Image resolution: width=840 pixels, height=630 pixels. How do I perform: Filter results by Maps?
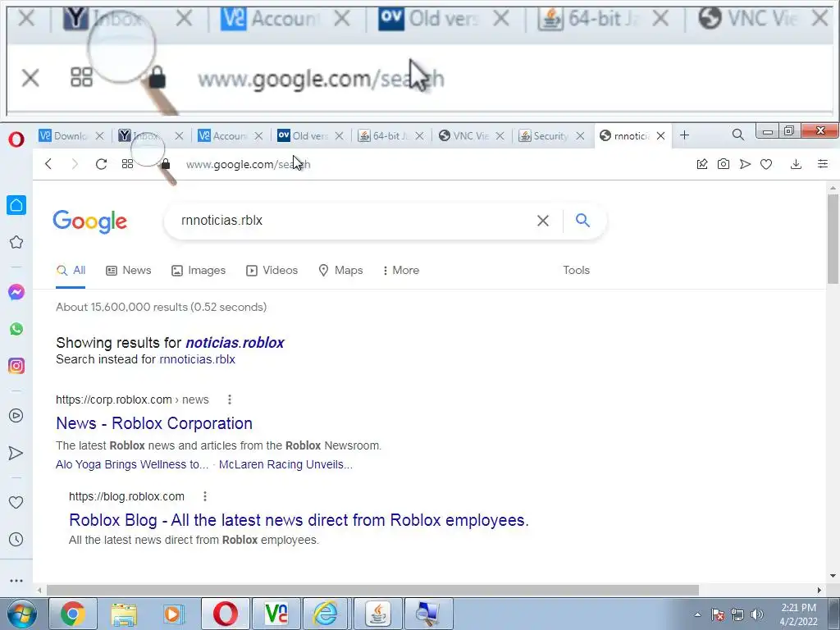point(340,271)
